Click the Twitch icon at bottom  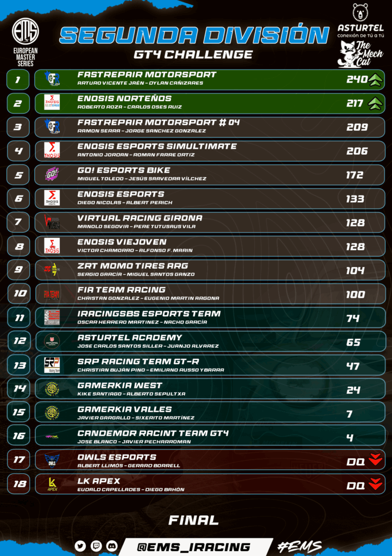coord(96,546)
